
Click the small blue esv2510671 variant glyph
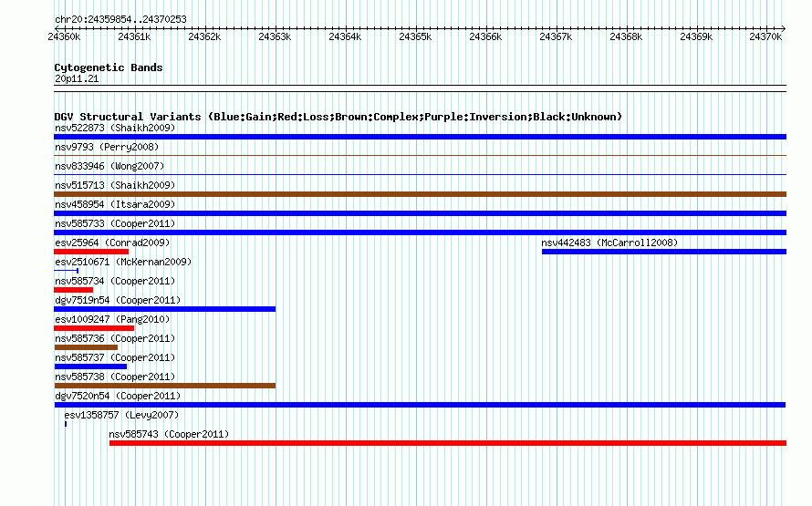67,271
